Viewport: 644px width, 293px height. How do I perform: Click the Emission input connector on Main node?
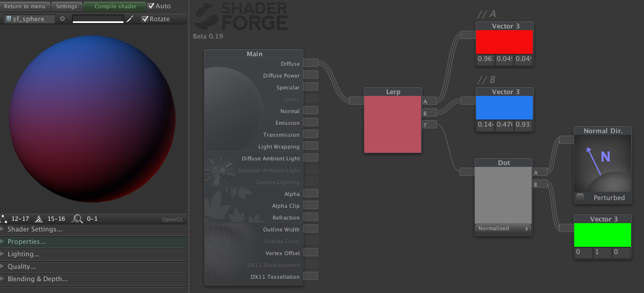pos(310,123)
